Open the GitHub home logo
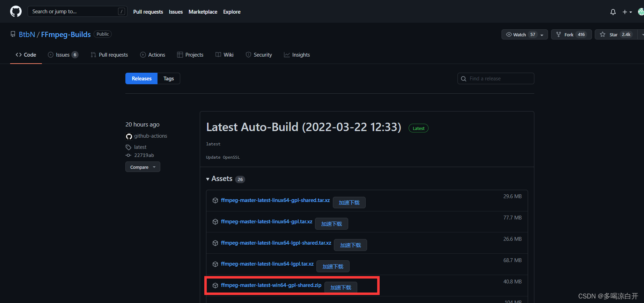644x303 pixels. pos(16,12)
